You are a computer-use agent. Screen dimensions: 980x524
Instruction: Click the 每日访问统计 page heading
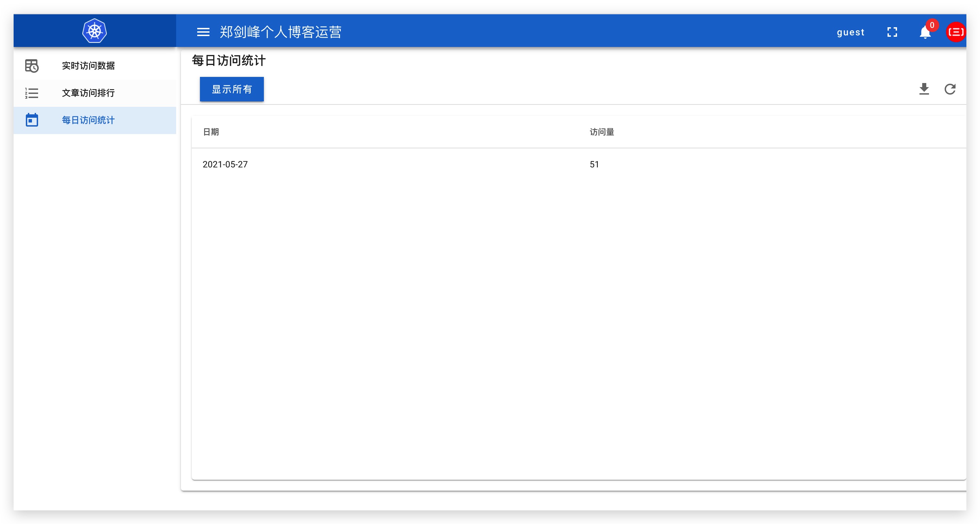(229, 60)
